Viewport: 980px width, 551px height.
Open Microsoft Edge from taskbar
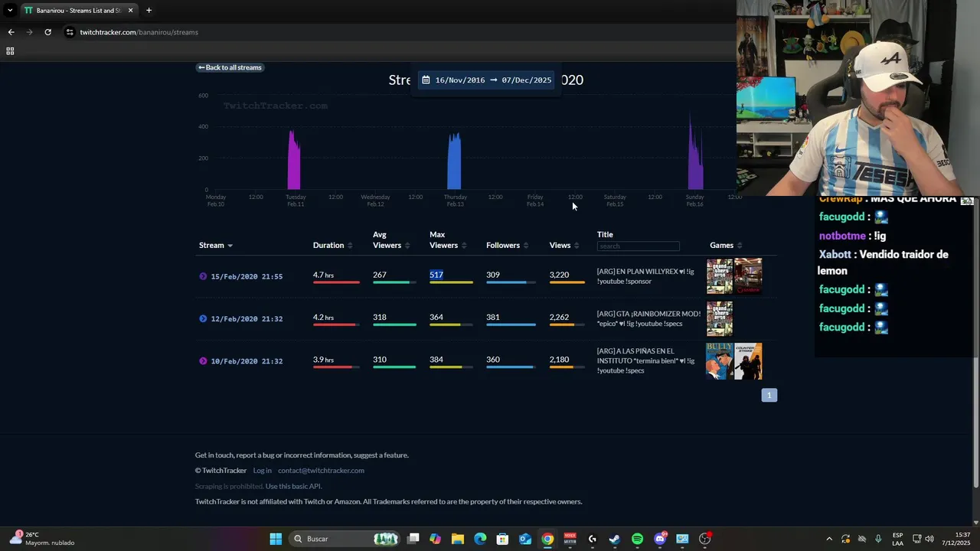[480, 539]
